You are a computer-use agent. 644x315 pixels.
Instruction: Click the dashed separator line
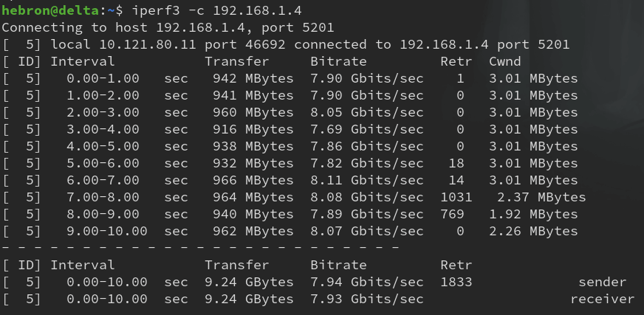201,248
